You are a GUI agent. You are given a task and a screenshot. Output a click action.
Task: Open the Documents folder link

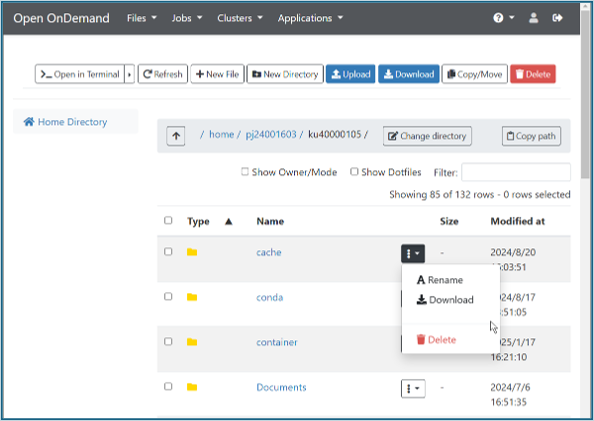click(281, 387)
